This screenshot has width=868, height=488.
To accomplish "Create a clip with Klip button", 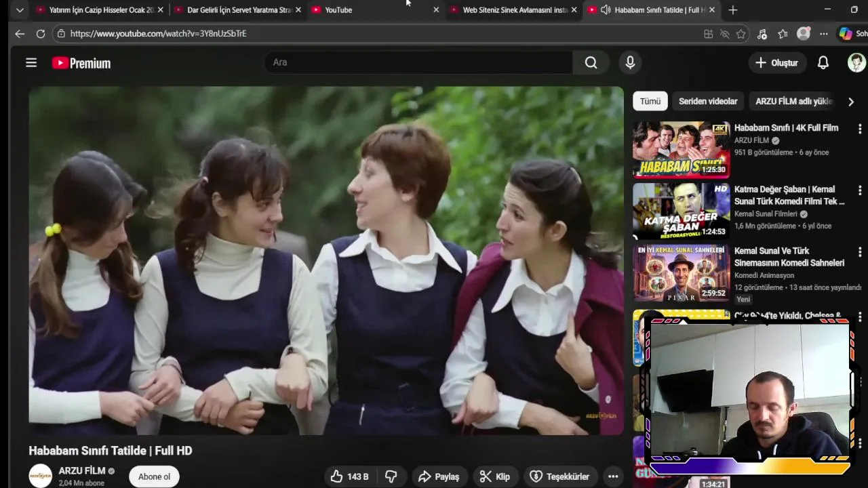I will click(x=494, y=476).
